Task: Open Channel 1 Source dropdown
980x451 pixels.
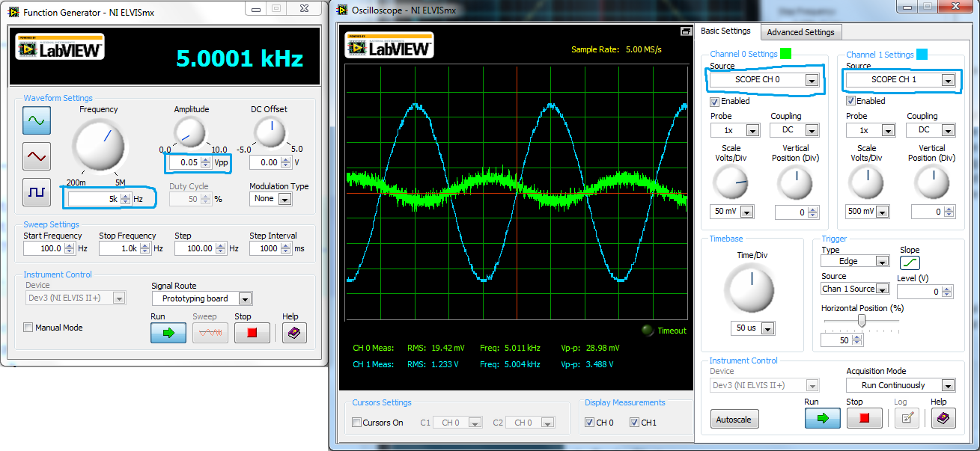Action: click(x=948, y=80)
